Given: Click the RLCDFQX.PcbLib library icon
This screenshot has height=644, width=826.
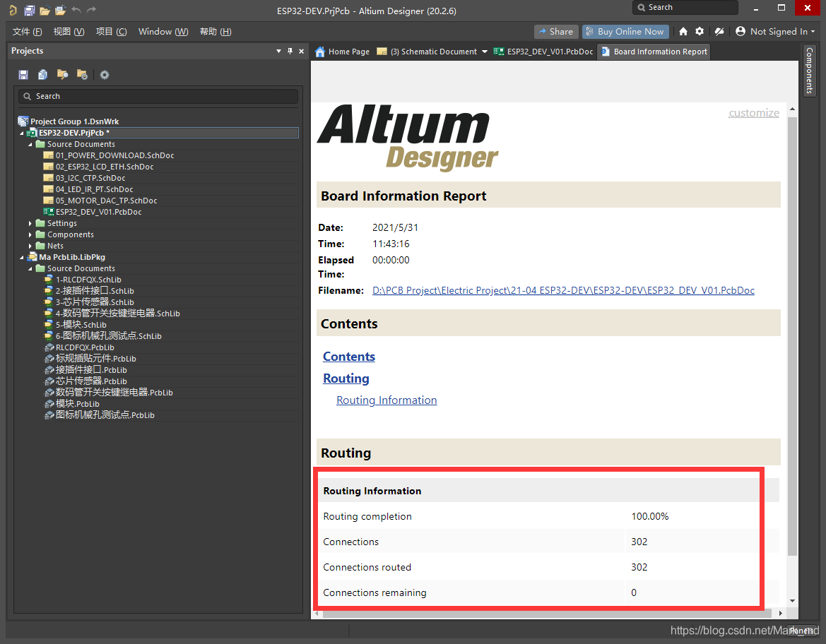Looking at the screenshot, I should (x=49, y=347).
